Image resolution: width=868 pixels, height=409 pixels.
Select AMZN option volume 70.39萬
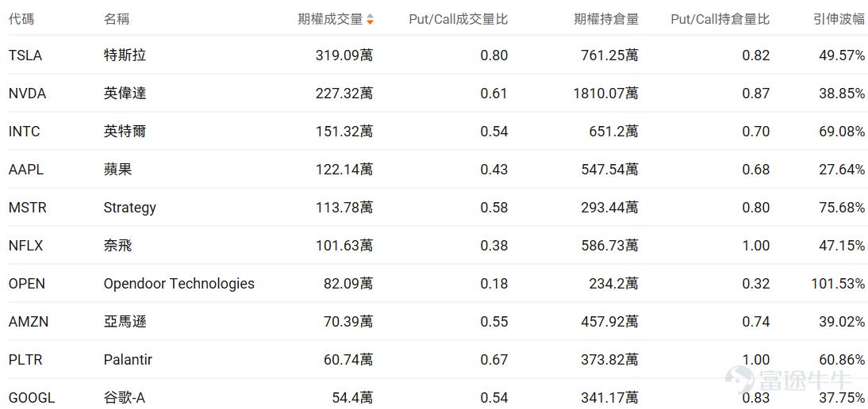coord(348,322)
